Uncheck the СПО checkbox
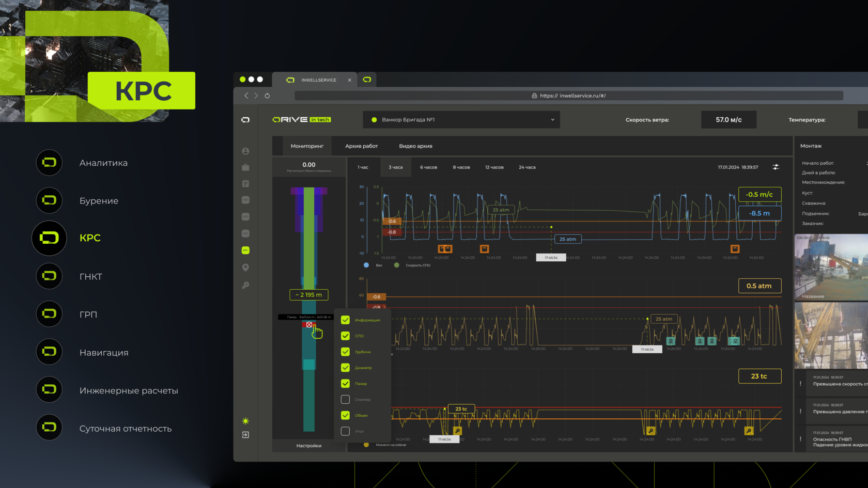Viewport: 868px width, 488px height. click(x=345, y=336)
